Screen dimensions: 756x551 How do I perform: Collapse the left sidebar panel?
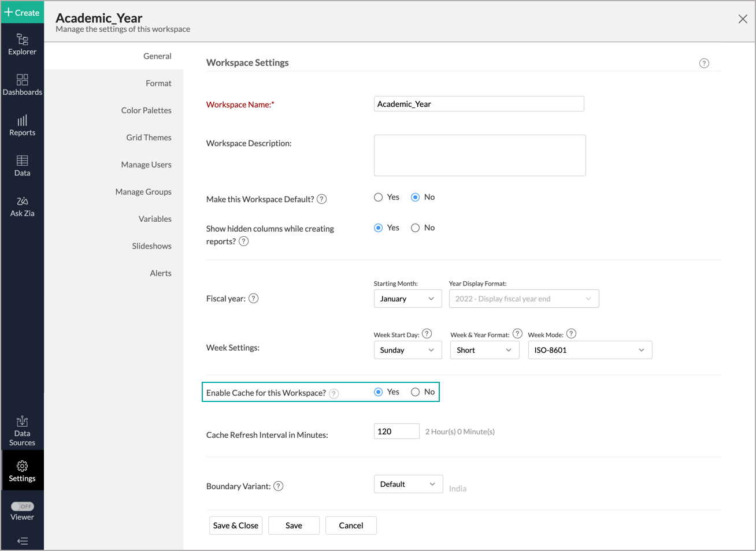22,541
